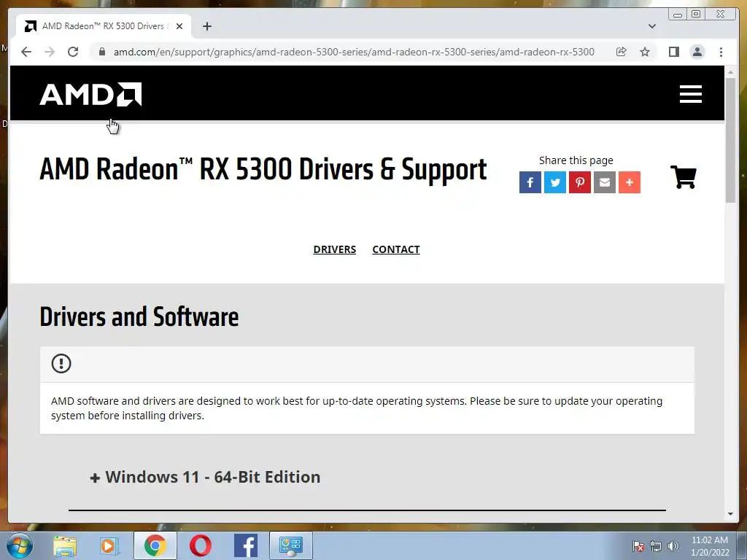Click the 'Drivers and Software' heading
This screenshot has height=560, width=747.
pyautogui.click(x=139, y=317)
